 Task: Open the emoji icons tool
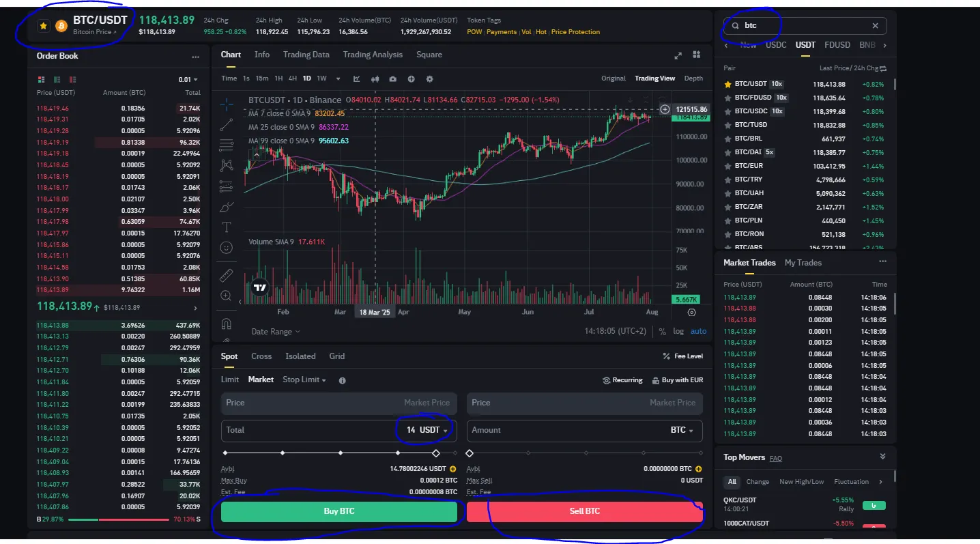point(227,247)
